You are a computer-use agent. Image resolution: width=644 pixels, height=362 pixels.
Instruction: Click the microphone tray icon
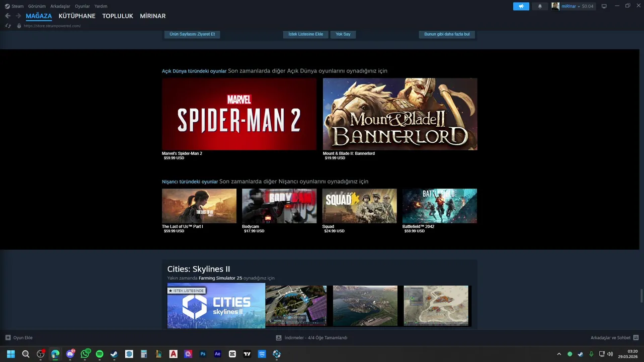pos(591,354)
